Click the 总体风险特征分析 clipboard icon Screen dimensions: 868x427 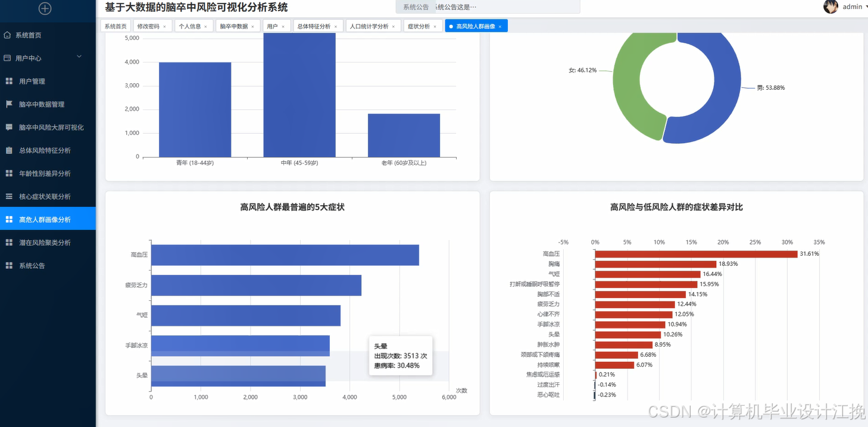coord(9,150)
